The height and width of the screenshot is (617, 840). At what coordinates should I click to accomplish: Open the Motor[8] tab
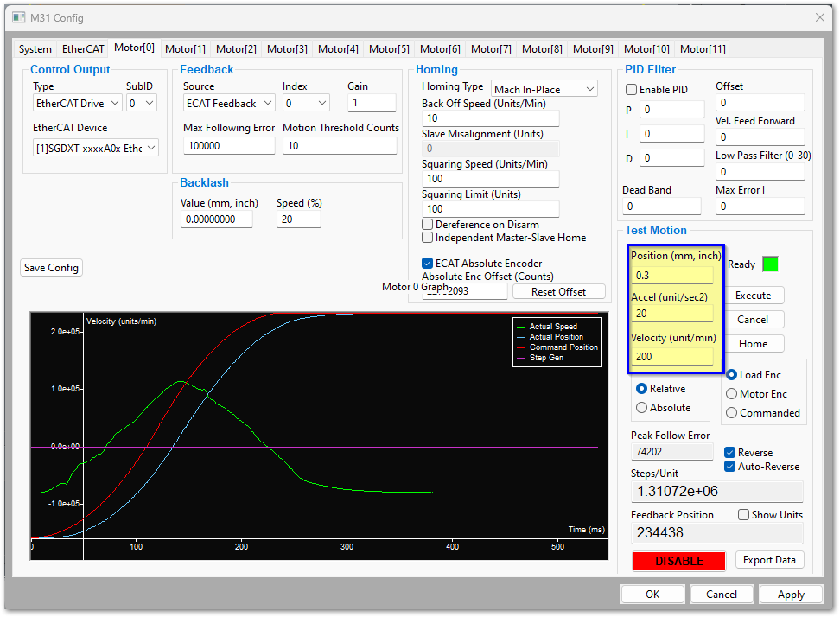pyautogui.click(x=542, y=49)
